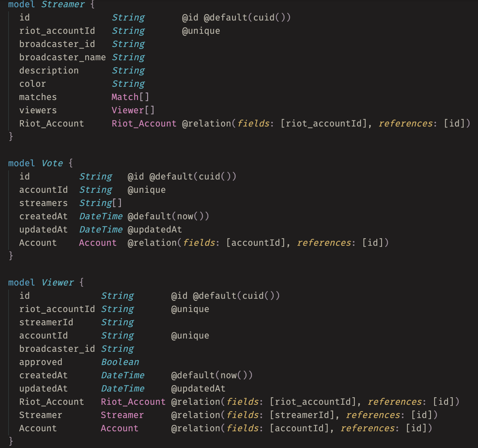The width and height of the screenshot is (478, 448).
Task: Click [riot_accountId] in Streamer relation
Action: pyautogui.click(x=324, y=124)
